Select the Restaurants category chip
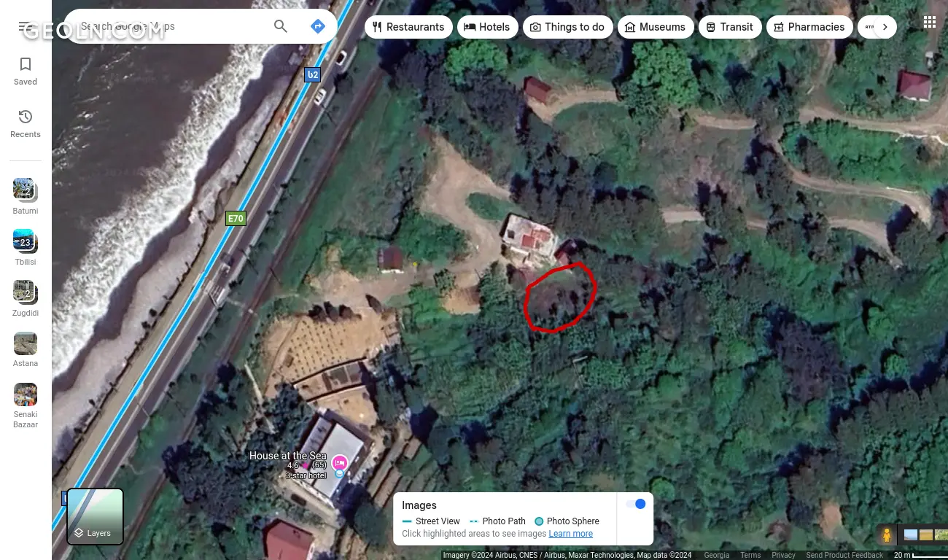The image size is (948, 560). point(408,27)
